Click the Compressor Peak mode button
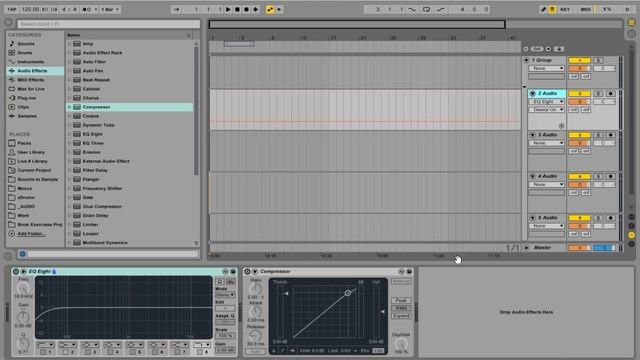Screen dimensions: 640x360 click(401, 300)
